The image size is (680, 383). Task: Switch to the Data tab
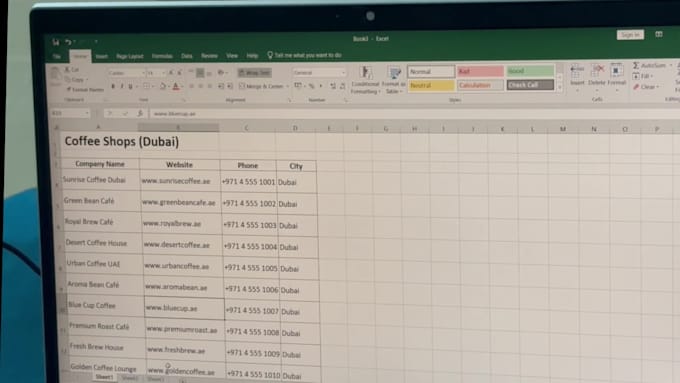(187, 56)
